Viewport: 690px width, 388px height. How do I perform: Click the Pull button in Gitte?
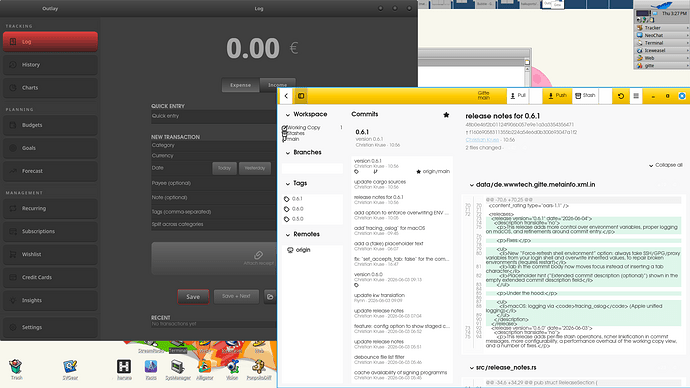[x=518, y=95]
